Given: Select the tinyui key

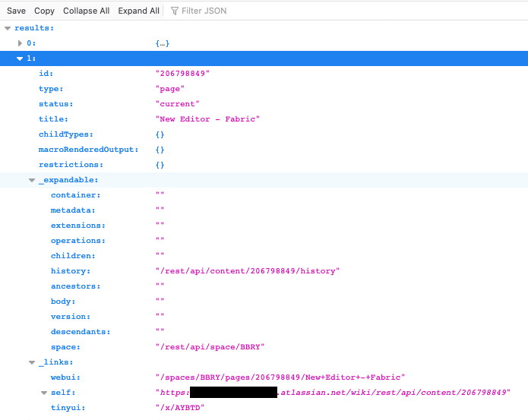Looking at the screenshot, I should pyautogui.click(x=68, y=408).
